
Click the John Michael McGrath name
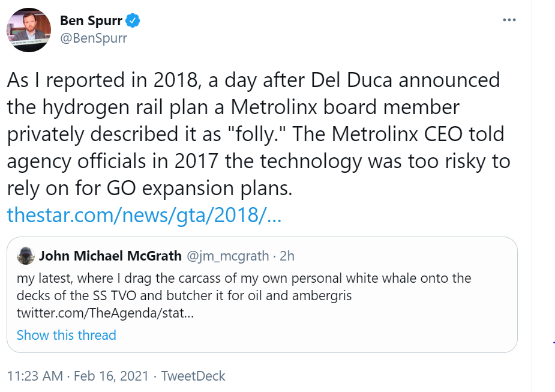[110, 256]
